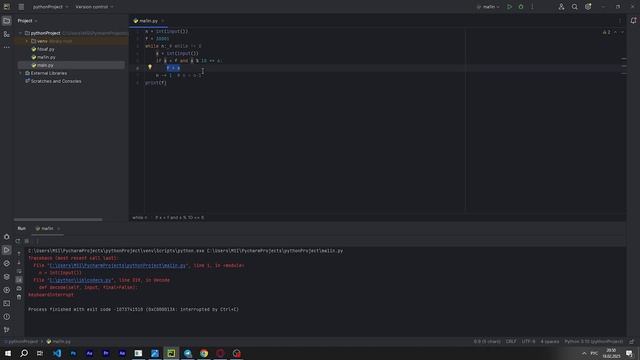Stop the process in Run panel
Image resolution: width=640 pixels, height=360 pixels.
point(27,241)
